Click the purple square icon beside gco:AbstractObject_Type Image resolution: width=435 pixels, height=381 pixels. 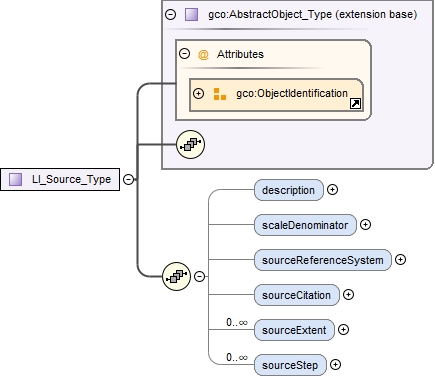point(191,15)
